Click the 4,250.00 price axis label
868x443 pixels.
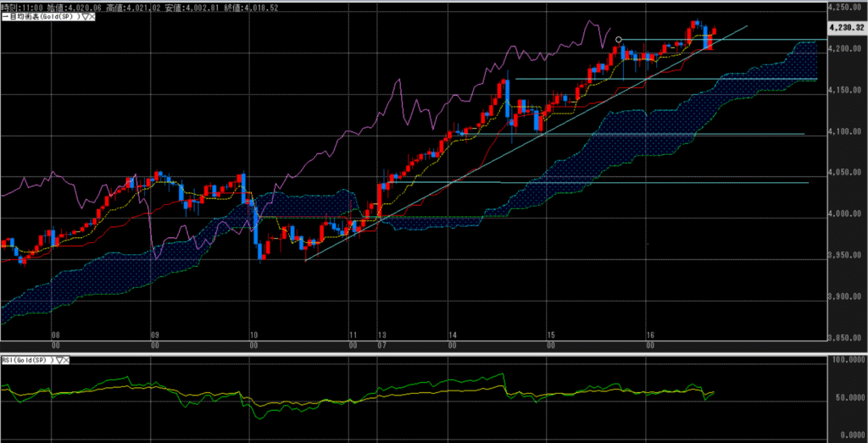point(843,7)
